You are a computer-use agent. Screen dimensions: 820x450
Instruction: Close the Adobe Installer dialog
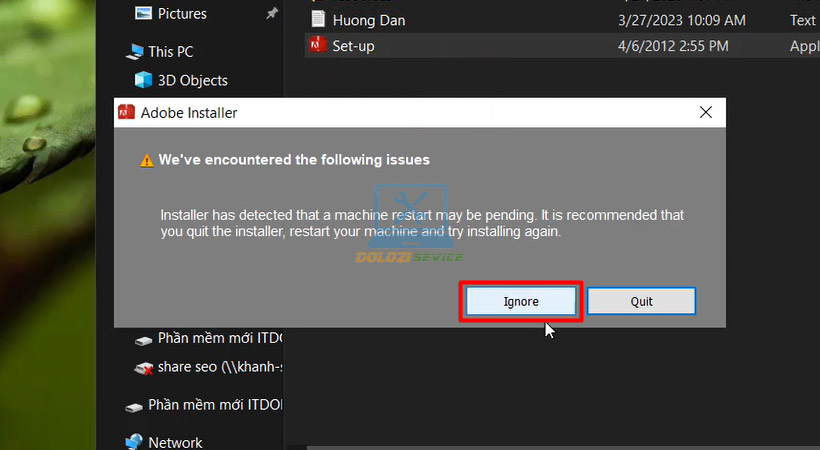tap(706, 113)
